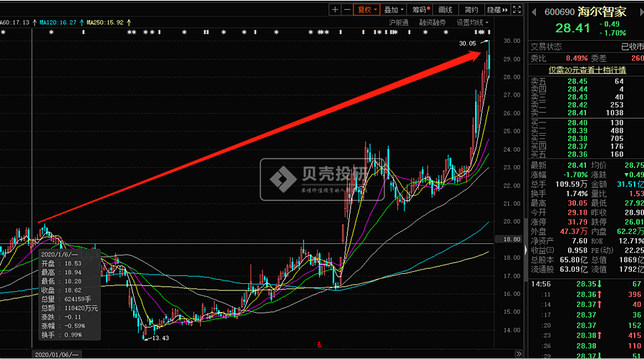This screenshot has width=644, height=359.
Task: Select :11 tick row at 28.36
Action: 586,295
